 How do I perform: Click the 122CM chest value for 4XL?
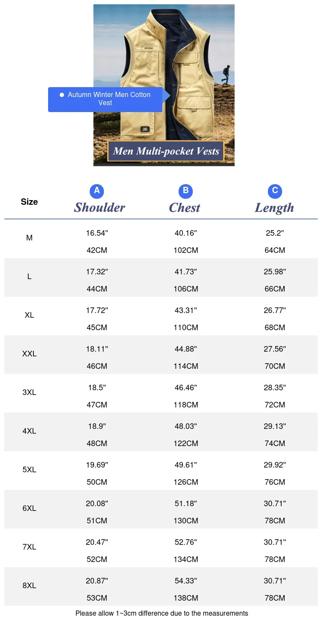(x=186, y=444)
